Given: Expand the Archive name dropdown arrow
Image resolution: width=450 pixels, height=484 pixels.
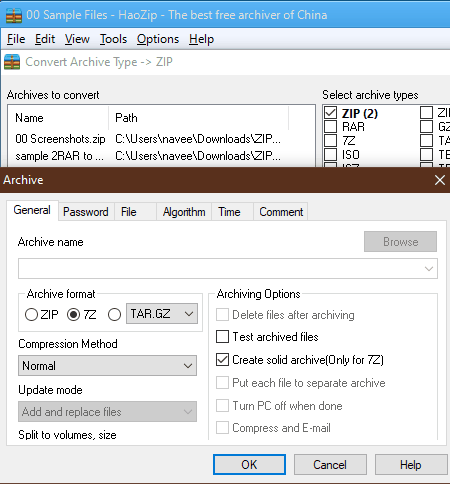Looking at the screenshot, I should 429,269.
